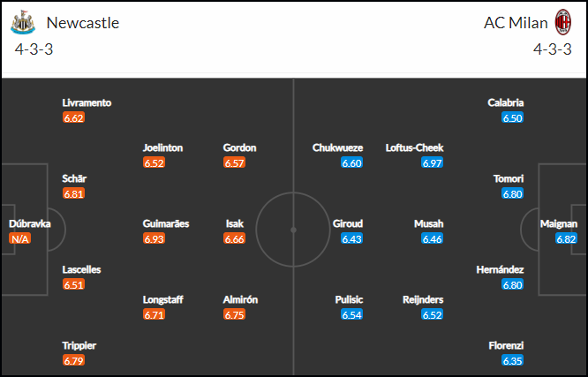Click Reijnders' 6.52 rating badge
Viewport: 588px width, 377px height.
pyautogui.click(x=432, y=314)
